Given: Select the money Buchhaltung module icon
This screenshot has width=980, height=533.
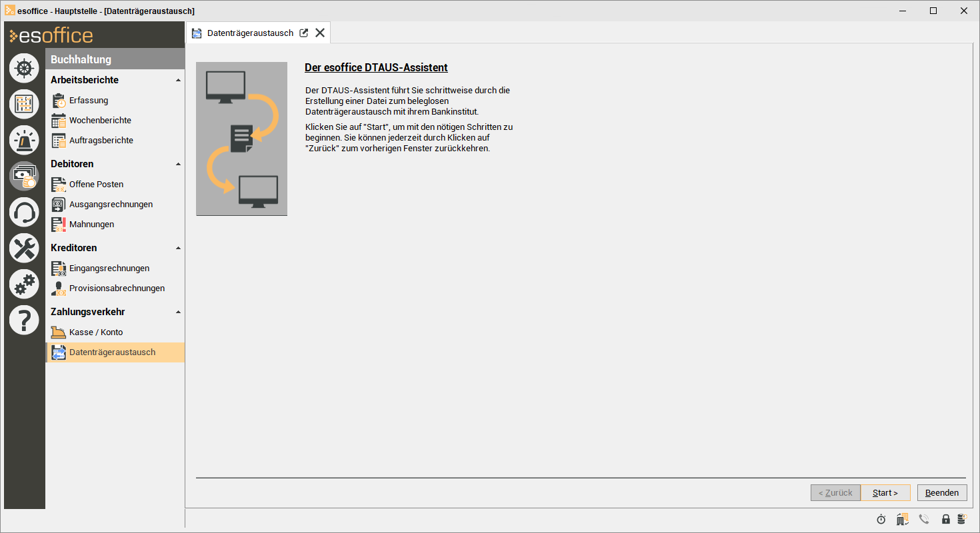Looking at the screenshot, I should 24,176.
